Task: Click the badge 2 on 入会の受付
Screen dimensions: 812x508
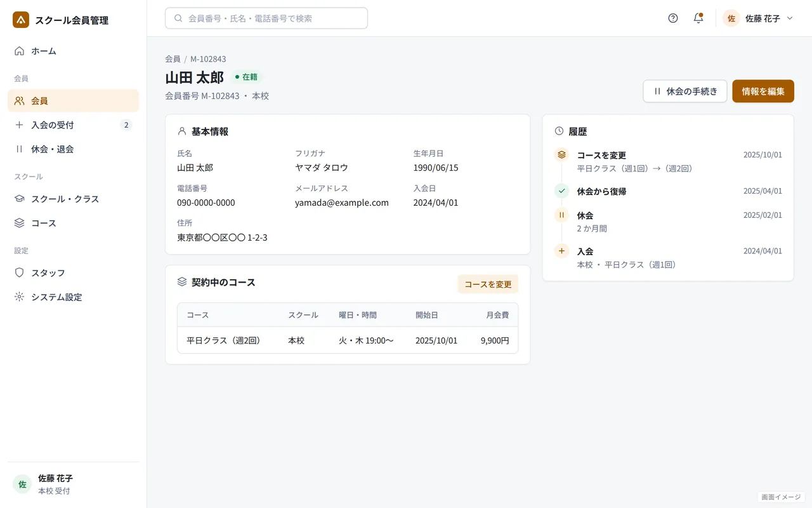Action: (x=126, y=125)
